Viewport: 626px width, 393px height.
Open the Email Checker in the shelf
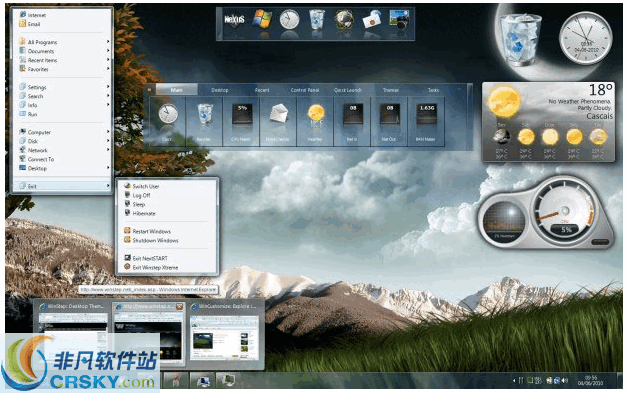[278, 121]
